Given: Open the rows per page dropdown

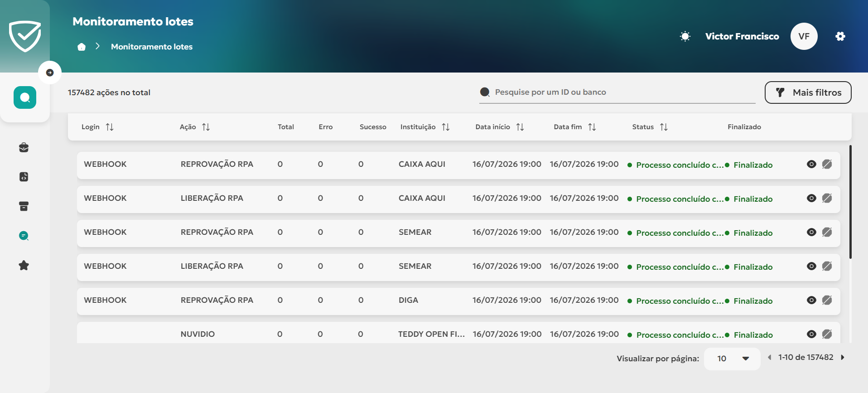Looking at the screenshot, I should tap(732, 359).
